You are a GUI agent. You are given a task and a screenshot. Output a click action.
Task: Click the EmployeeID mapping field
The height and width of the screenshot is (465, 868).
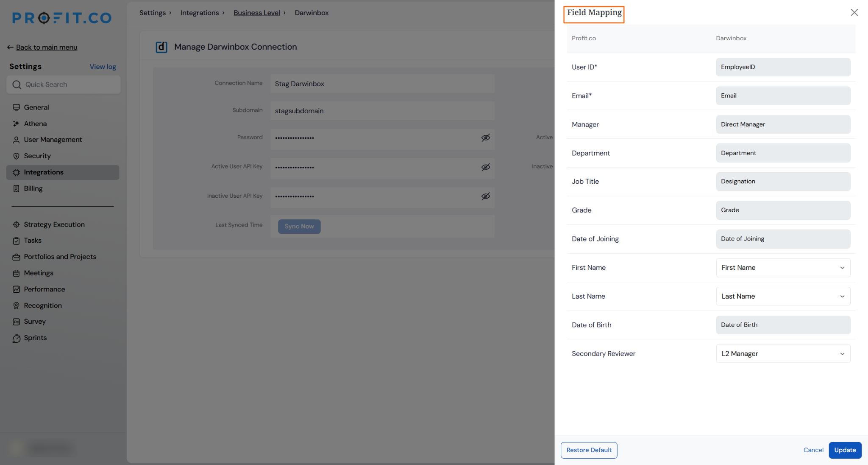pyautogui.click(x=783, y=67)
